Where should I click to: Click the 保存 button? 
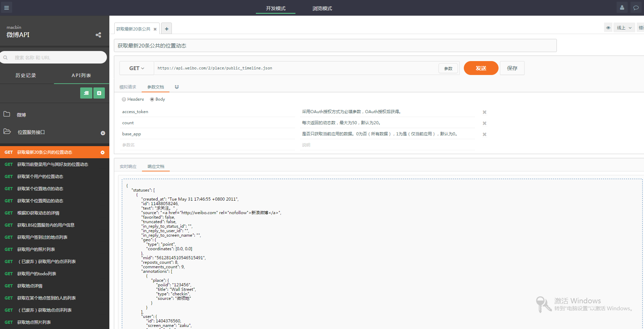click(x=512, y=68)
